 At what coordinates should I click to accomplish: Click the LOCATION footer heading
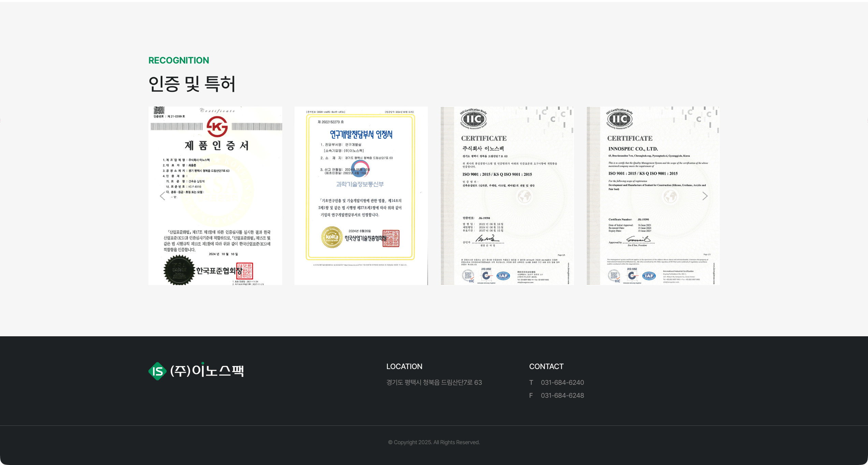tap(404, 366)
